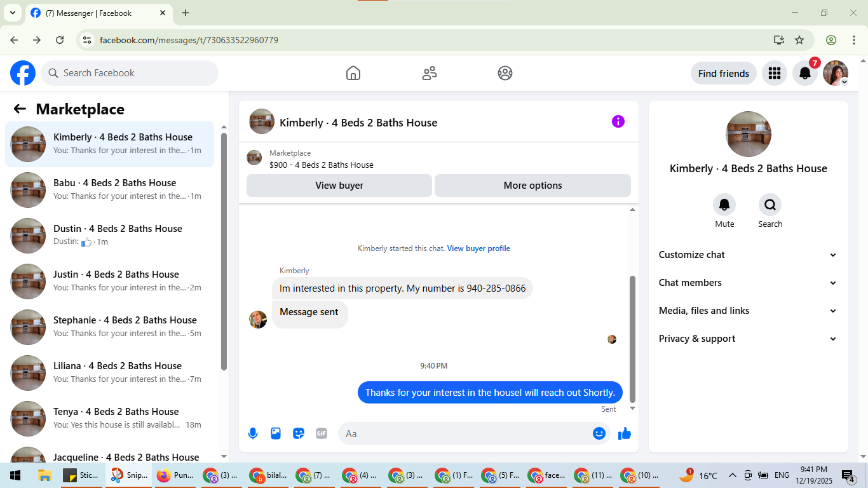The image size is (868, 488).
Task: Open conversation information purple icon
Action: click(x=618, y=121)
